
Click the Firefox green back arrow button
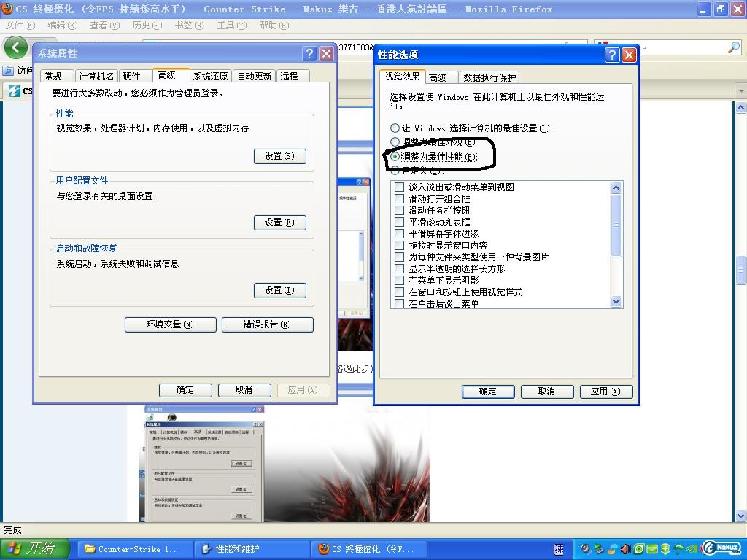point(15,47)
